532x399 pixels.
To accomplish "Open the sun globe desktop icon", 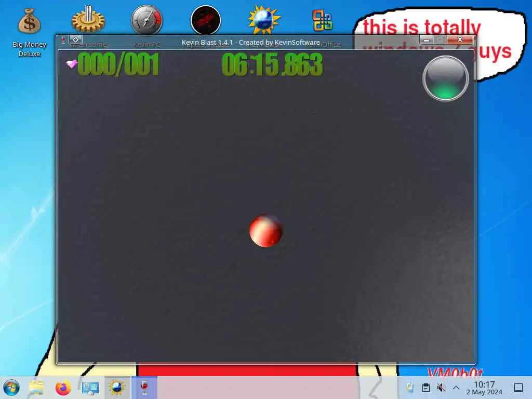I will click(x=264, y=20).
